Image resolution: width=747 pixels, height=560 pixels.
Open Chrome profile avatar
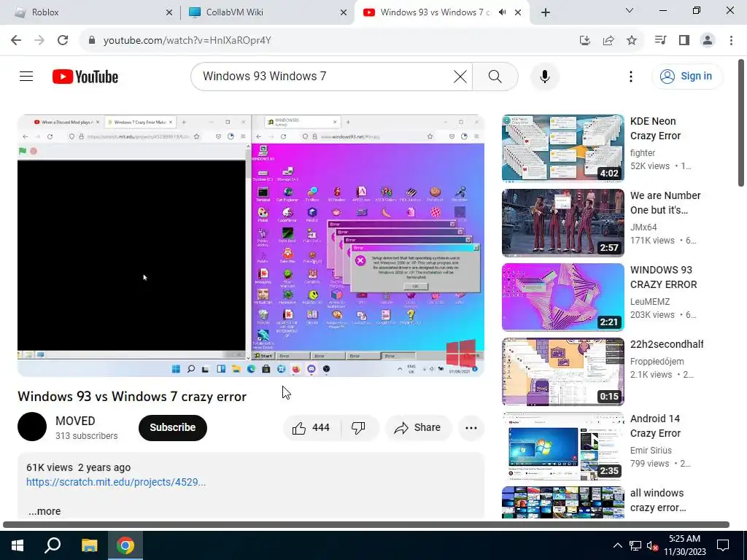pyautogui.click(x=708, y=41)
